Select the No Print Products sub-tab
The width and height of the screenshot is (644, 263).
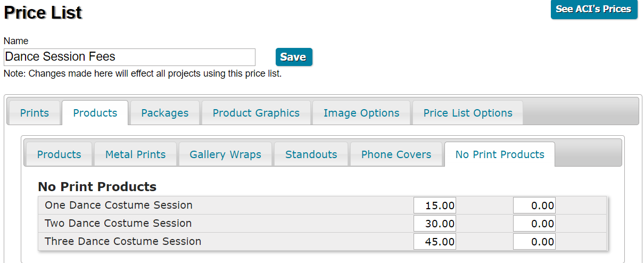(x=500, y=154)
